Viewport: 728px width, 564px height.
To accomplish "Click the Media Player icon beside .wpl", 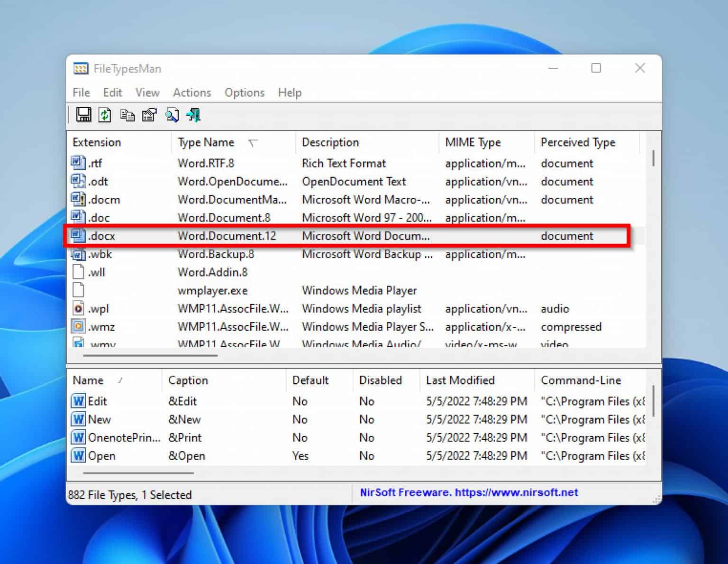I will (x=79, y=308).
